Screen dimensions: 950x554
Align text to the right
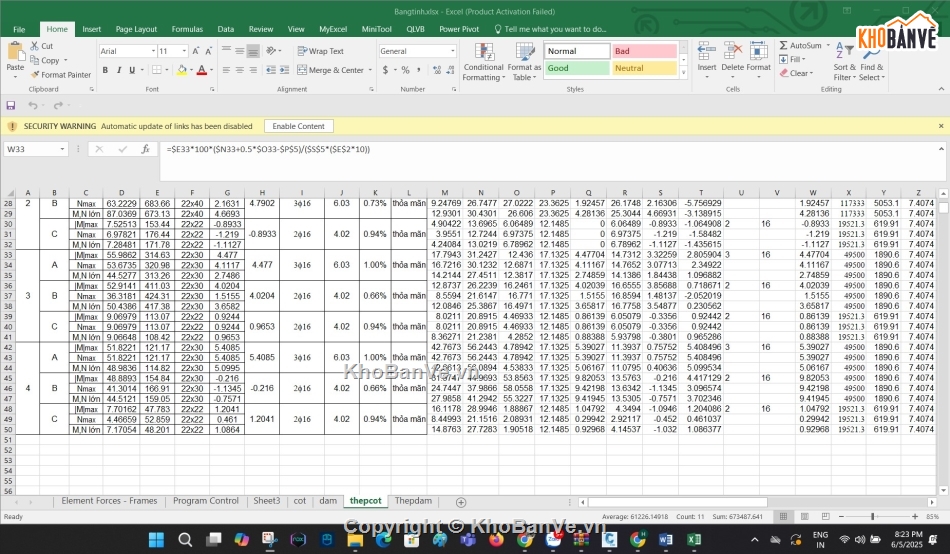tap(253, 70)
